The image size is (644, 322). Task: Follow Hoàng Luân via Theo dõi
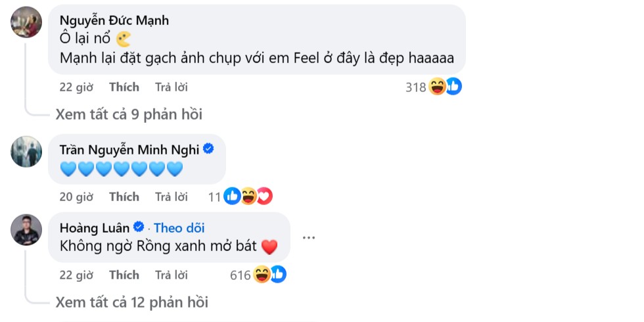click(x=179, y=228)
